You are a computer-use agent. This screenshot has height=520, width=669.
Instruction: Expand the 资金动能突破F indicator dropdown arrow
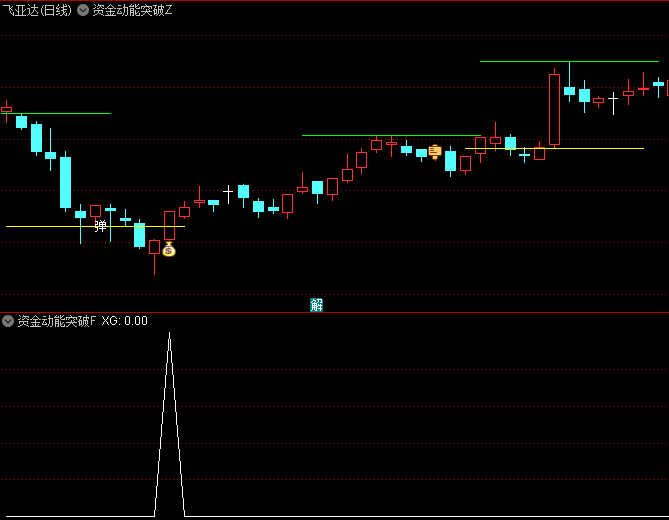coord(8,321)
